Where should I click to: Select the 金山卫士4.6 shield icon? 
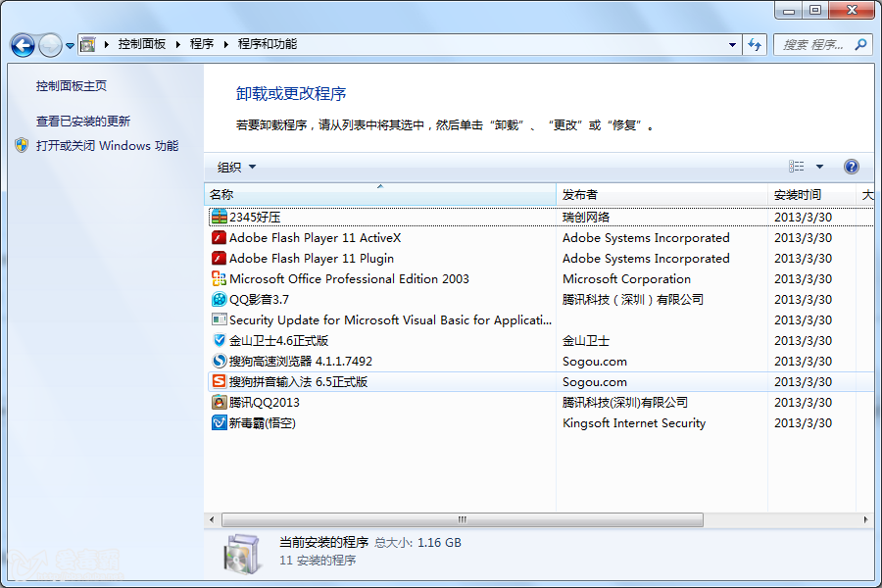[219, 340]
